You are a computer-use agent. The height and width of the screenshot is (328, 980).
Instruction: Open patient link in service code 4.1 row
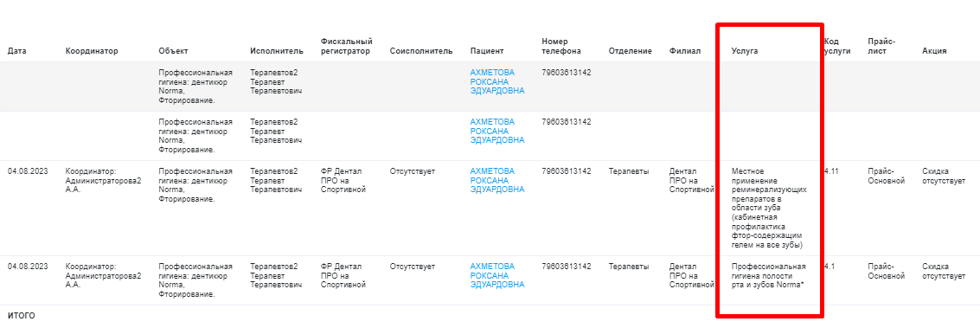(x=497, y=275)
